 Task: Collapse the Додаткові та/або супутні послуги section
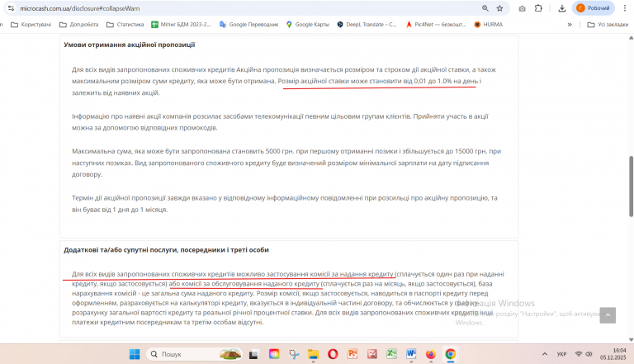(166, 250)
